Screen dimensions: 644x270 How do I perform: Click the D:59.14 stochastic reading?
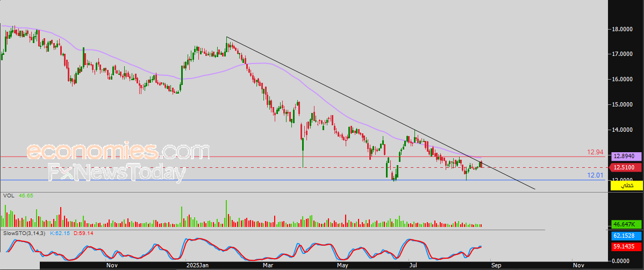tap(84, 233)
